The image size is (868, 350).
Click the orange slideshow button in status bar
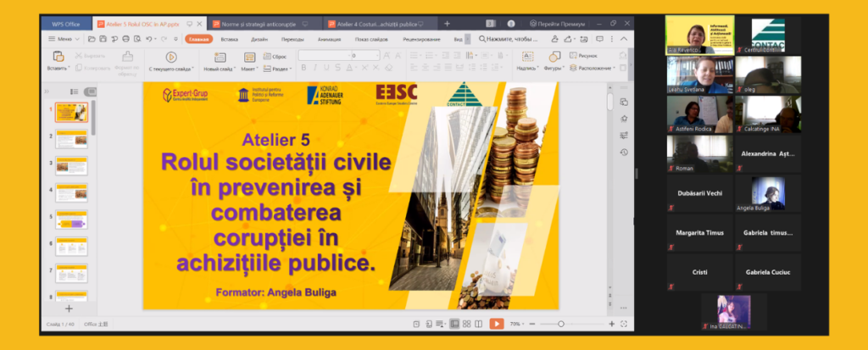[497, 324]
